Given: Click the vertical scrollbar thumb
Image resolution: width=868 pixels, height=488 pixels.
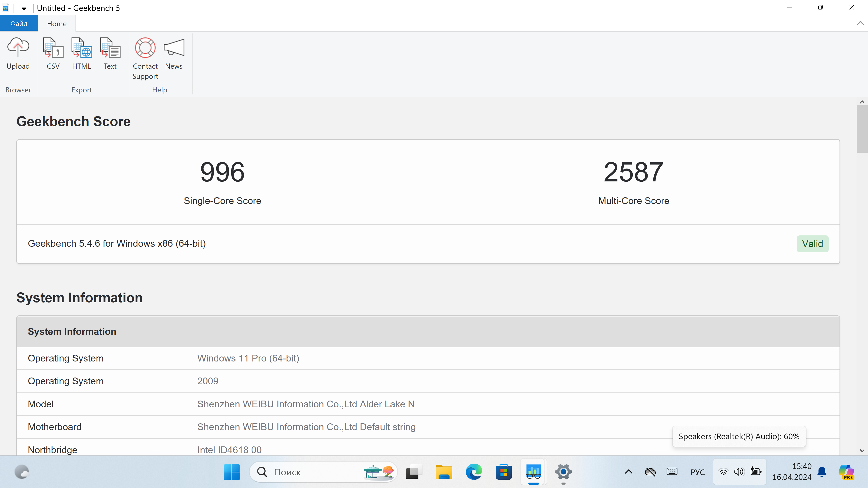Looking at the screenshot, I should coord(862,129).
